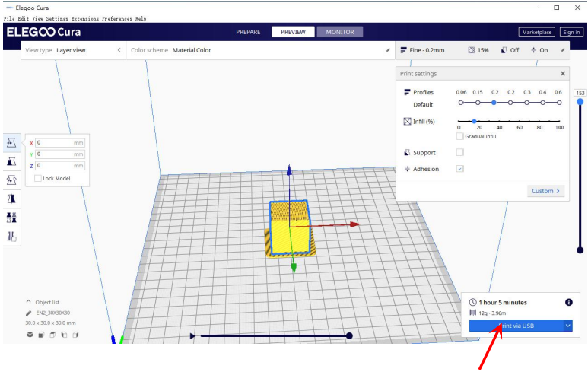Click the Print via USB button
588x372 pixels.
point(516,326)
